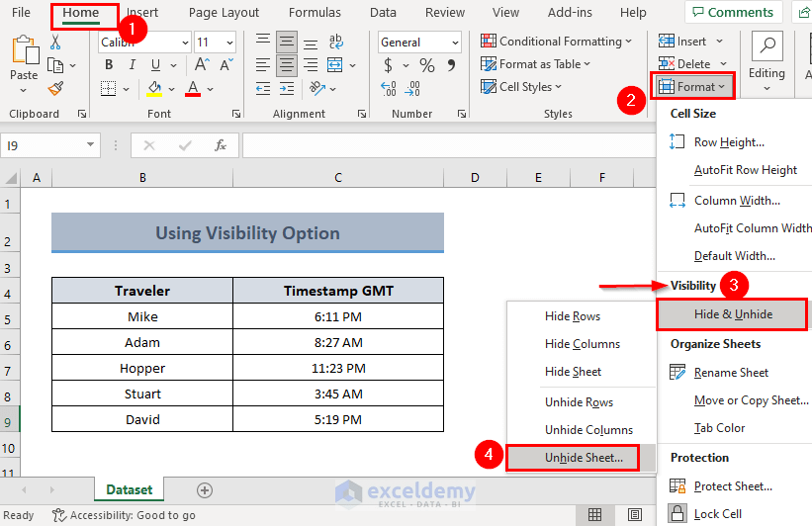
Task: Apply the yellow Fill Color
Action: [154, 89]
